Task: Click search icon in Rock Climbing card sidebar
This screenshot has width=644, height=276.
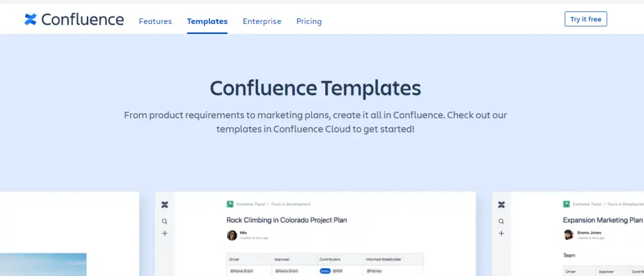Action: click(165, 221)
